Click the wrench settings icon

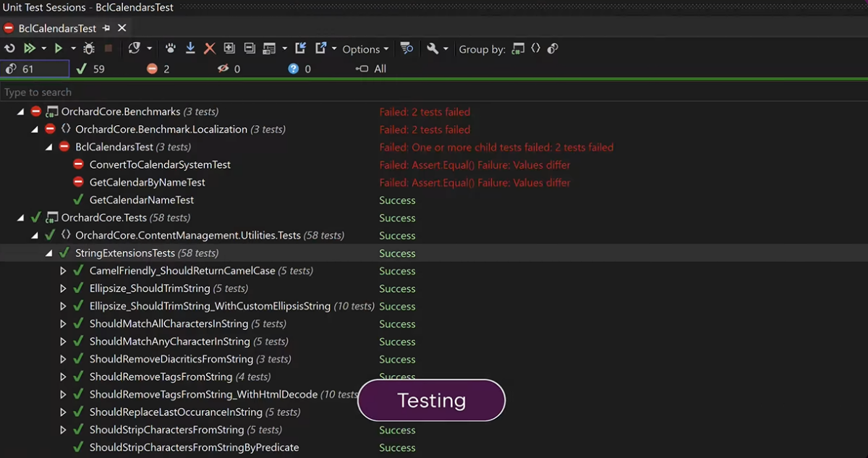click(433, 48)
